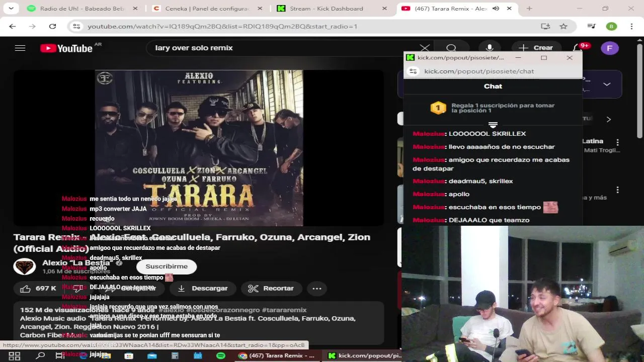Open the green B Chrome profile
Image resolution: width=644 pixels, height=362 pixels.
tap(611, 26)
